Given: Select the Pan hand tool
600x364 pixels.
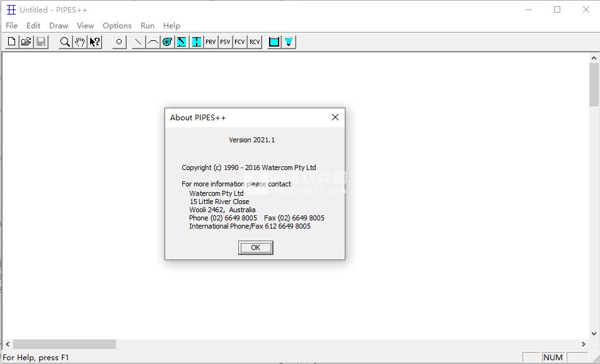Looking at the screenshot, I should [80, 42].
